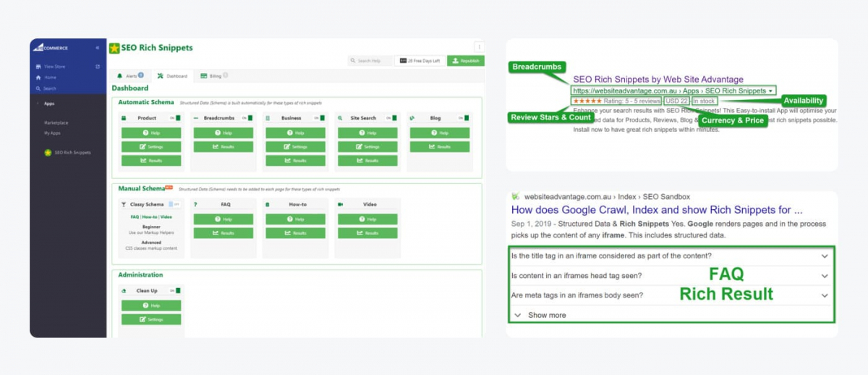Open Help for the Blog schema
Image resolution: width=868 pixels, height=375 pixels.
tap(440, 133)
